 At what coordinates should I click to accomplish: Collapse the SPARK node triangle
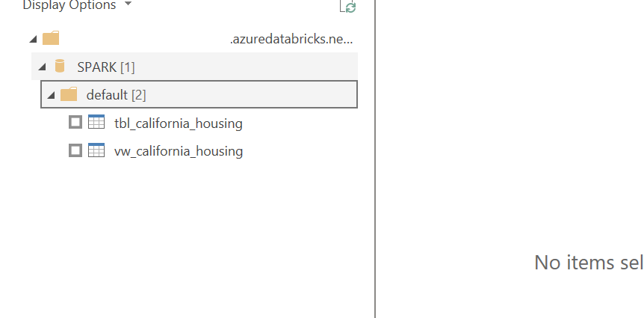pos(43,67)
